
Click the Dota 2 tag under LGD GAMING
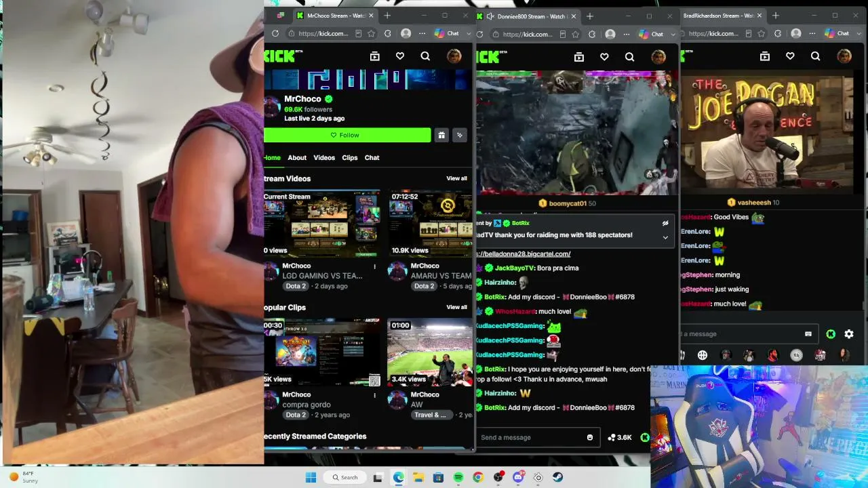[296, 286]
